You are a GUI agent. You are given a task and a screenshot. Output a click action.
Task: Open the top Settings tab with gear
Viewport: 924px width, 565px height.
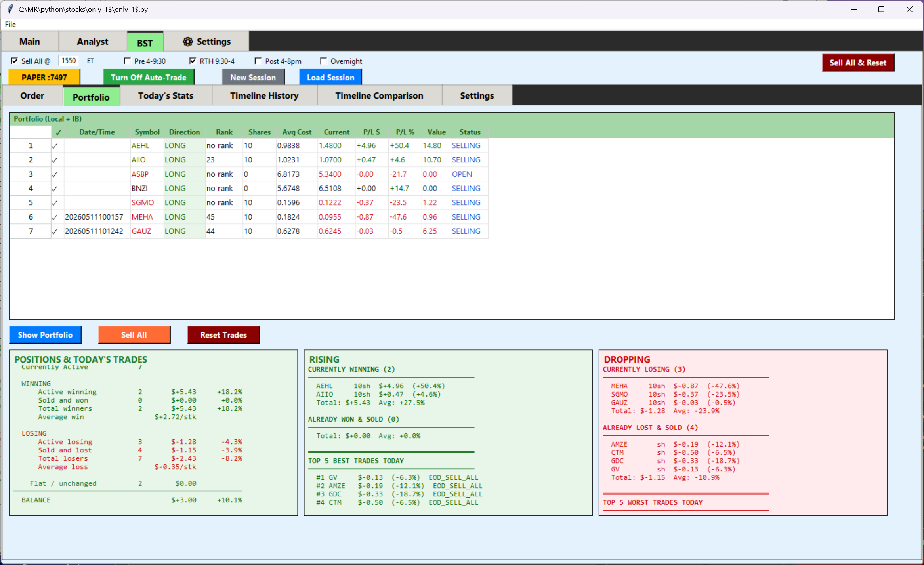coord(206,42)
